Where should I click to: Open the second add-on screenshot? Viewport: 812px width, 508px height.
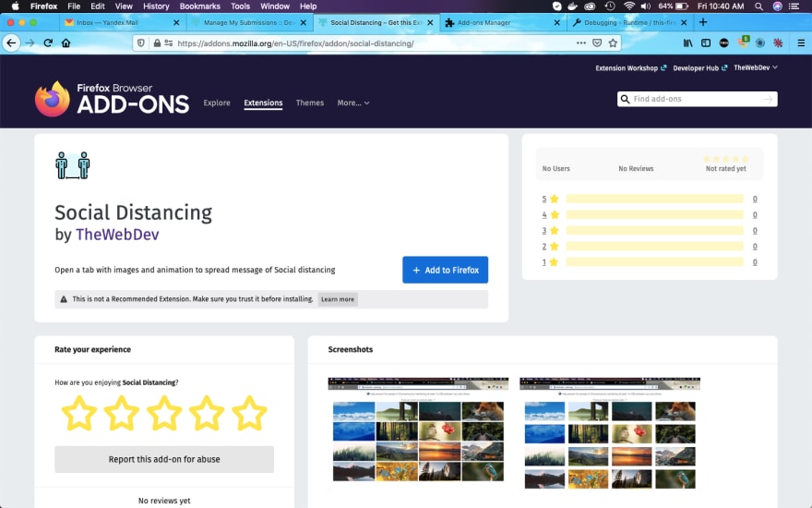point(610,433)
